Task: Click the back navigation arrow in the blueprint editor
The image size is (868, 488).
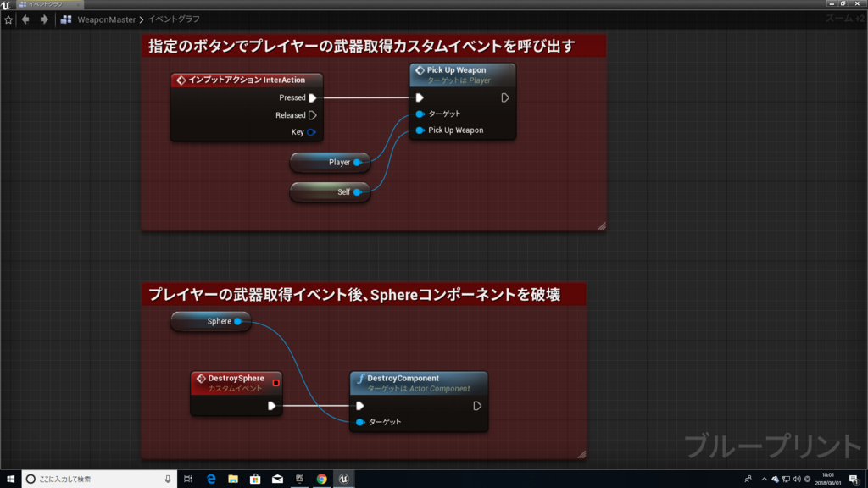Action: click(x=25, y=19)
